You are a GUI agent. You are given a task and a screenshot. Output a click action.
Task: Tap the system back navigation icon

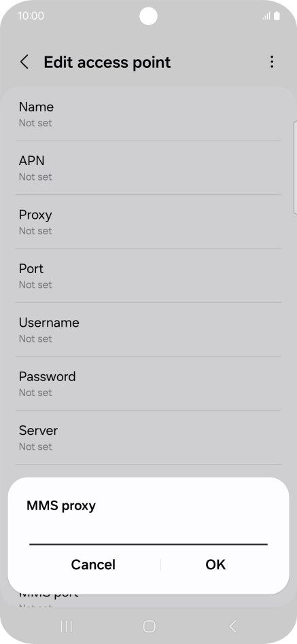point(232,626)
